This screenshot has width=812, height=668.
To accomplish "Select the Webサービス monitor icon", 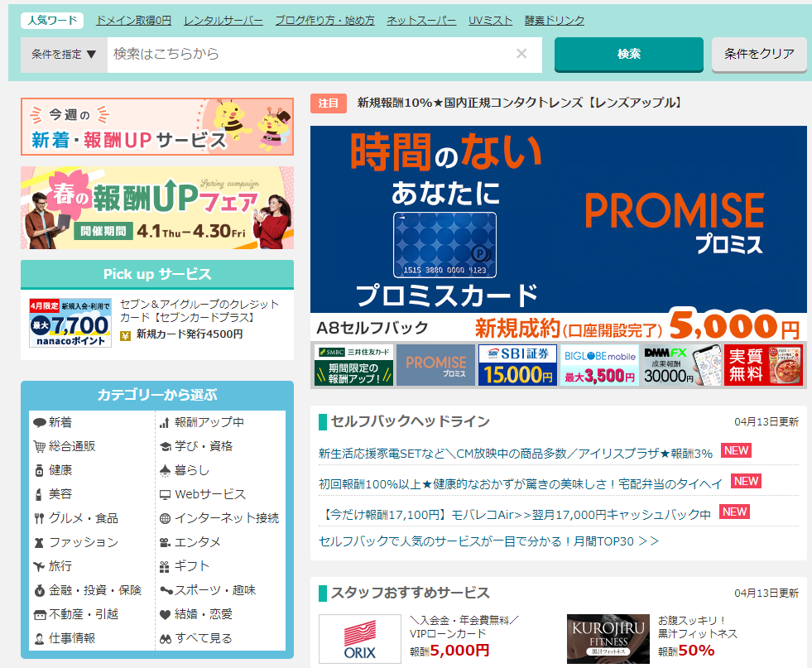I will point(166,494).
